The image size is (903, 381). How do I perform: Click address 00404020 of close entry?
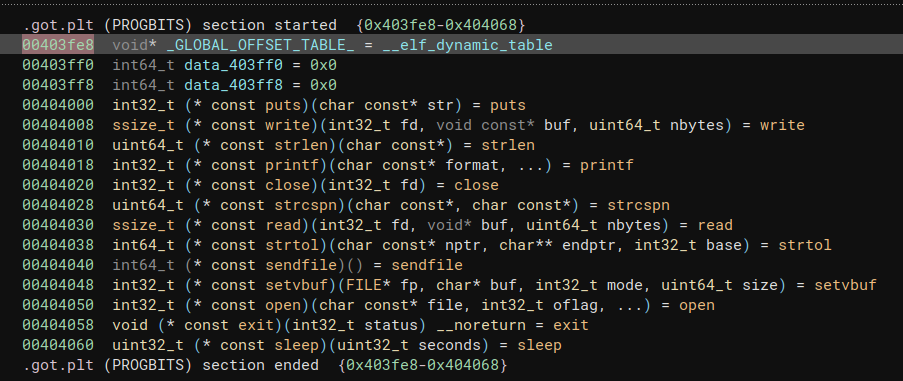click(x=58, y=185)
